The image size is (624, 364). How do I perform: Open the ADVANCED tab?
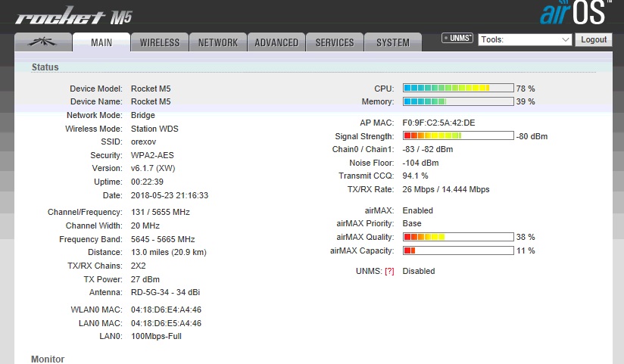coord(276,42)
